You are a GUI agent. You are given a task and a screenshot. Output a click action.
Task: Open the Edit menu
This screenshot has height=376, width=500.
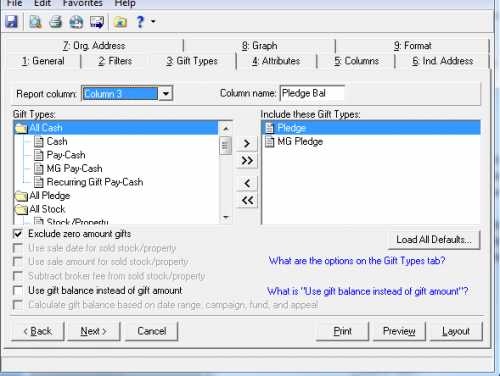(x=42, y=3)
